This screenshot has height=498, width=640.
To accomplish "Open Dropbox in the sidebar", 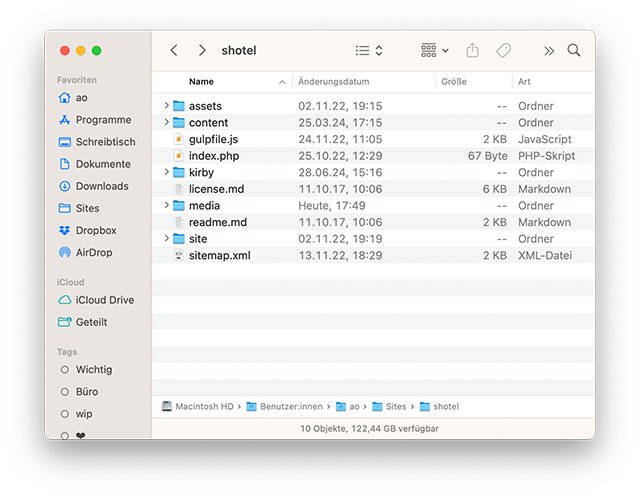I will click(95, 231).
